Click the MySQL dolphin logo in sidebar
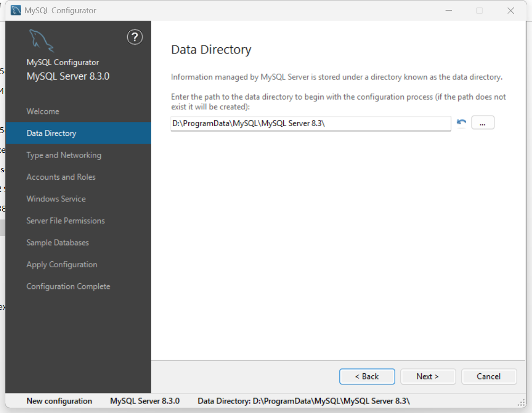This screenshot has width=532, height=413. point(41,41)
